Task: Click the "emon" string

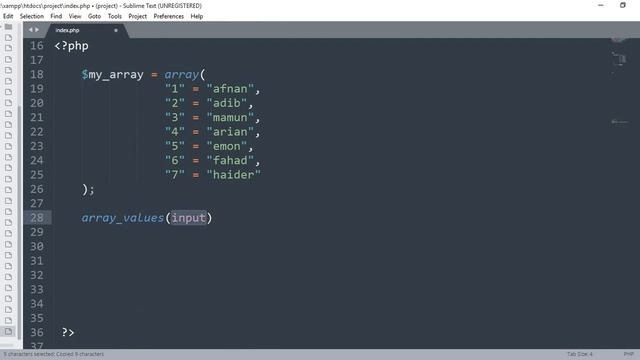Action: pyautogui.click(x=227, y=146)
